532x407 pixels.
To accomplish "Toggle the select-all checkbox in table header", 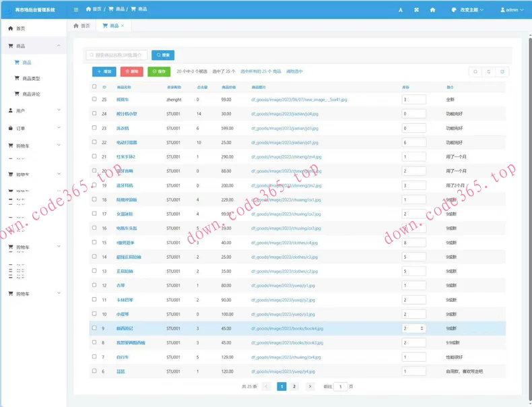I will (x=94, y=87).
